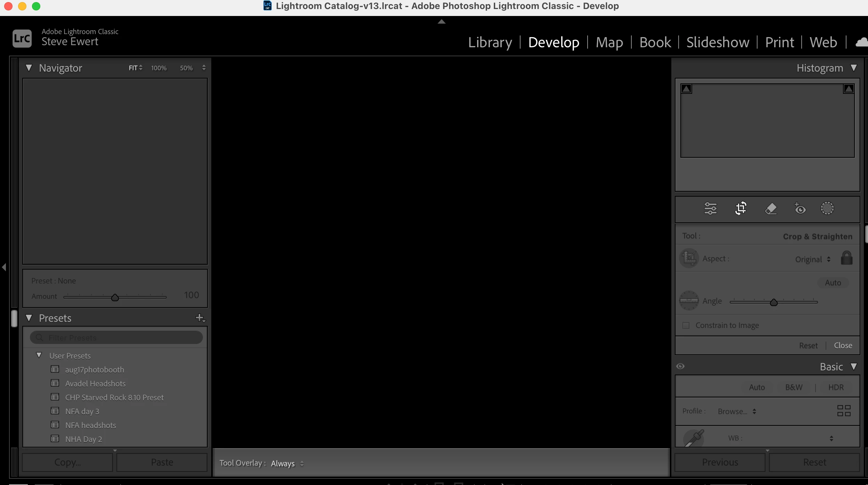Click the preset Amount slider handle

[115, 297]
